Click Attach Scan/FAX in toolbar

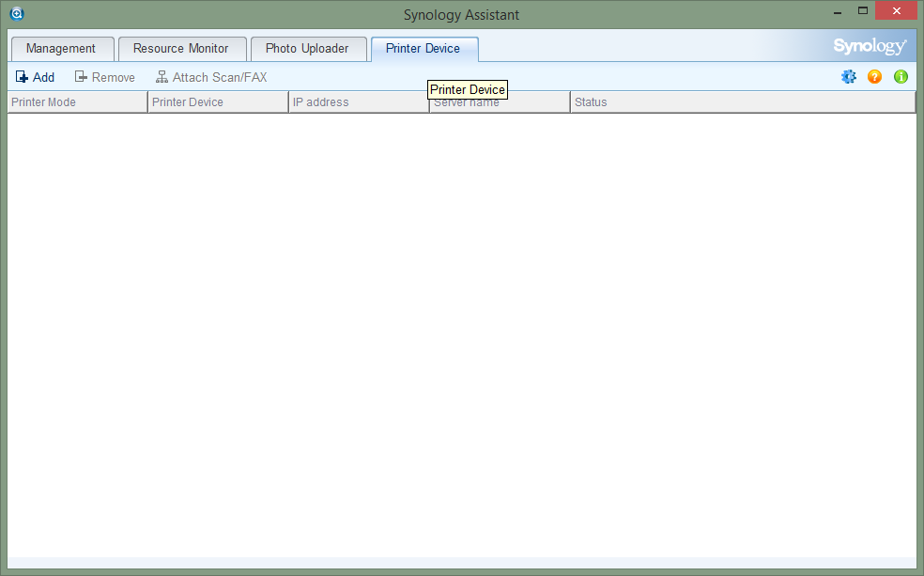[211, 77]
